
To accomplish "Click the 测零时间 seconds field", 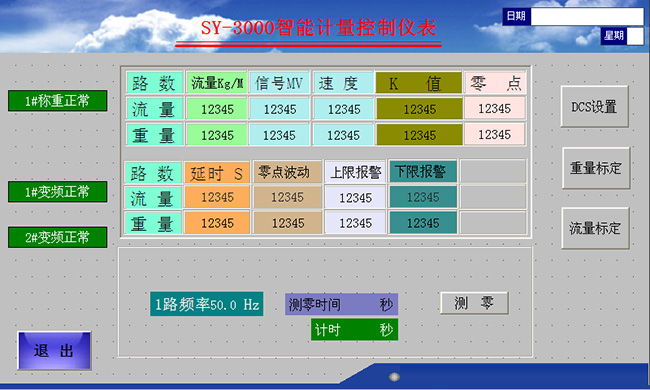I will point(341,305).
